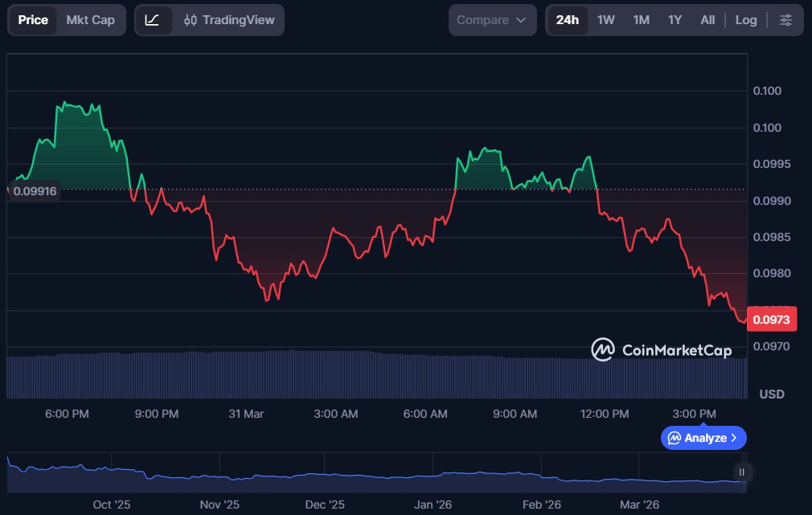Click the CoinMarketCap logo watermark
Image resolution: width=812 pixels, height=515 pixels.
point(661,349)
